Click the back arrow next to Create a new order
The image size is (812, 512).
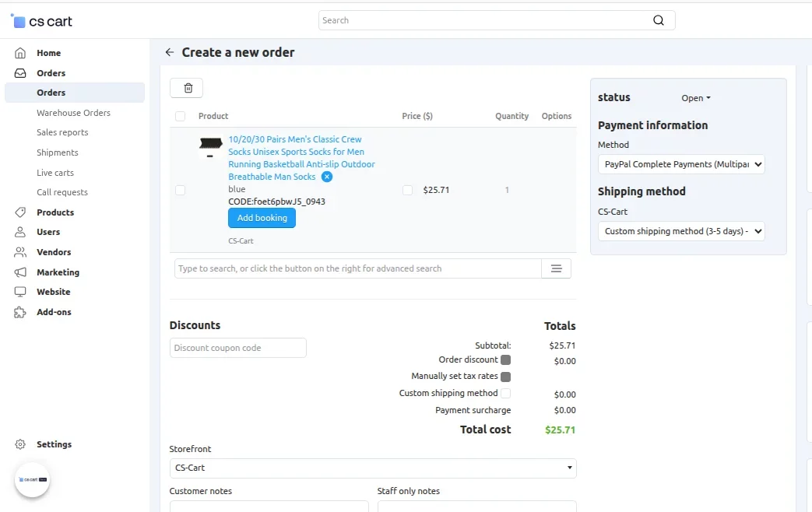pyautogui.click(x=169, y=52)
